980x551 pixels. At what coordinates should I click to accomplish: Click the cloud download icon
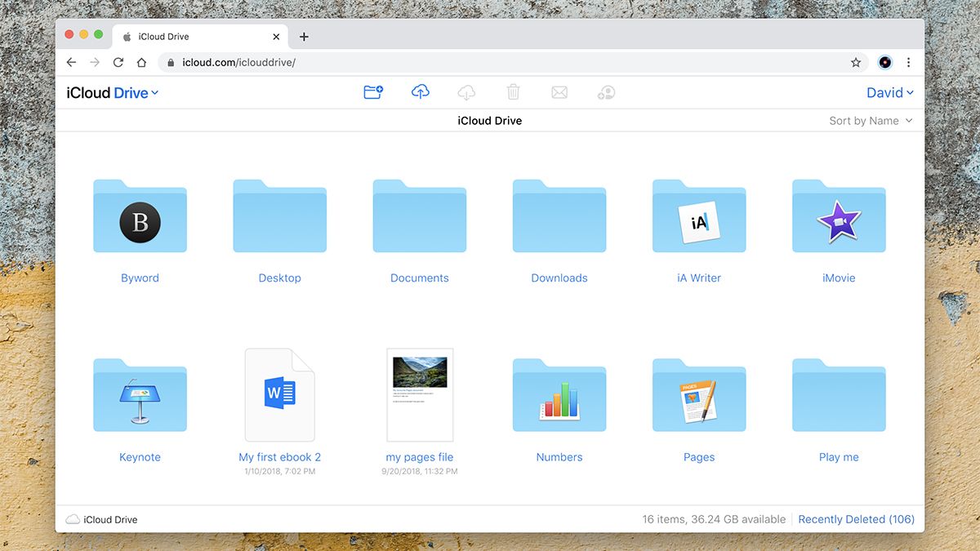click(x=466, y=92)
